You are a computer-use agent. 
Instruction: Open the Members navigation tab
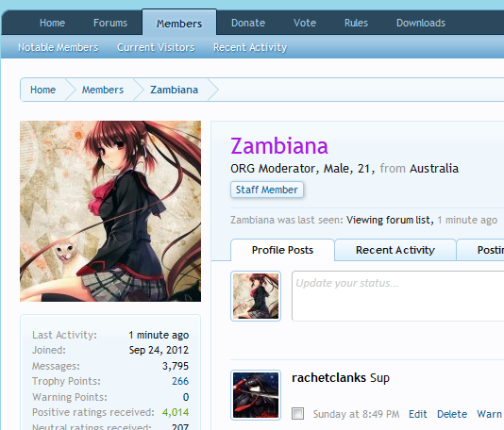(179, 23)
